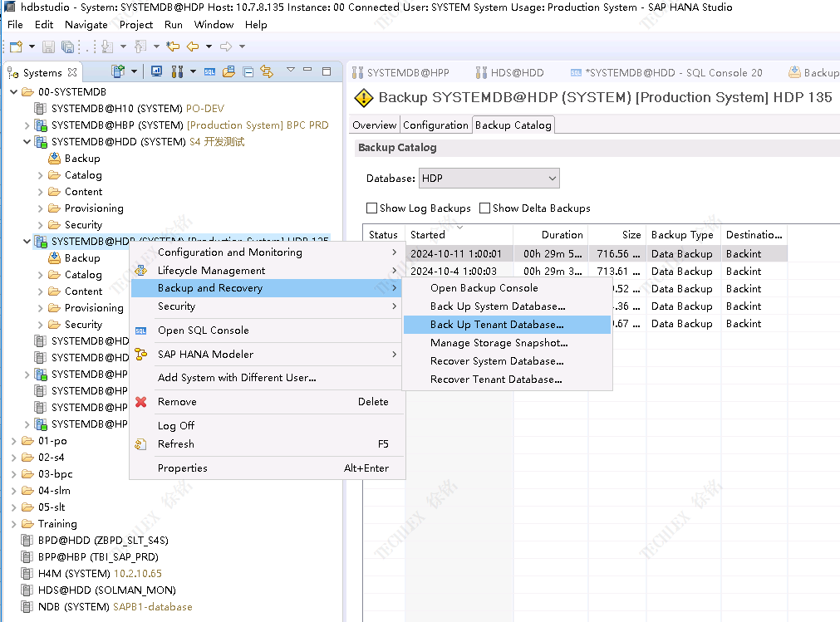Viewport: 840px width, 622px height.
Task: Click the wrench and screwdriver tools icon
Action: point(176,72)
